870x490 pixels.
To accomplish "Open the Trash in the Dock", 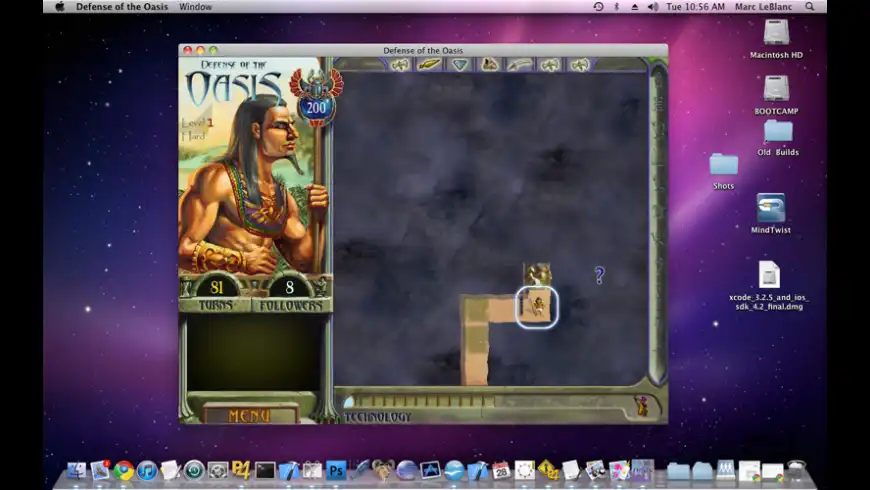I will (797, 471).
